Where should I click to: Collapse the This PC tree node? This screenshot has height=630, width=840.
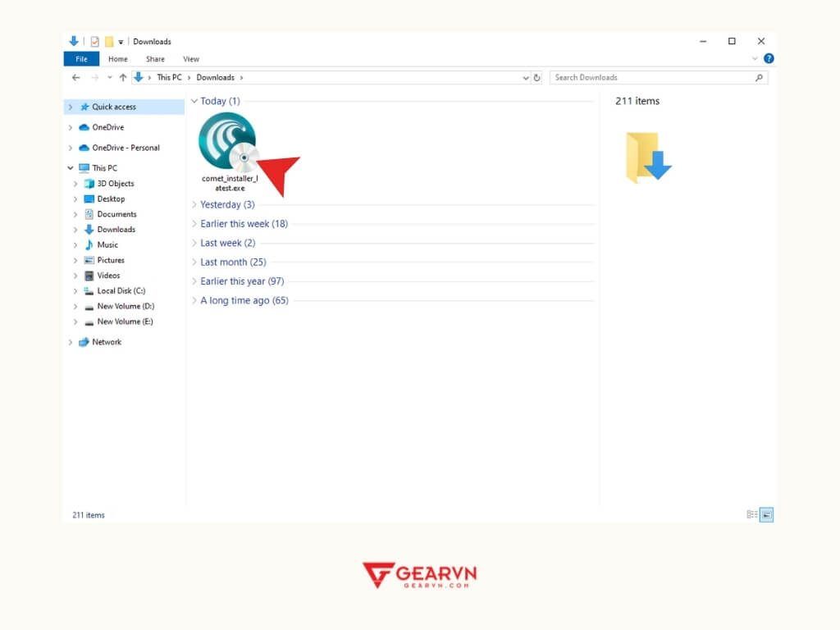click(71, 167)
